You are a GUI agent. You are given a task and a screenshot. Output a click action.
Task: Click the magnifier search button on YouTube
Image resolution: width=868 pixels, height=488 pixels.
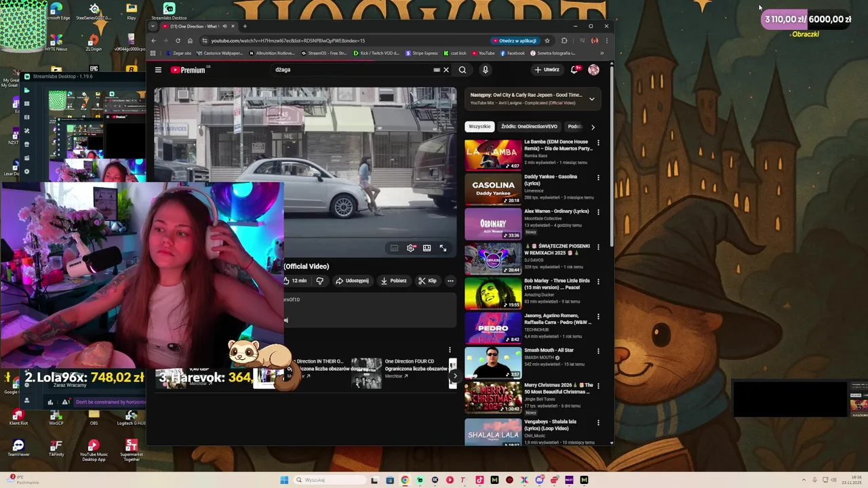[462, 70]
